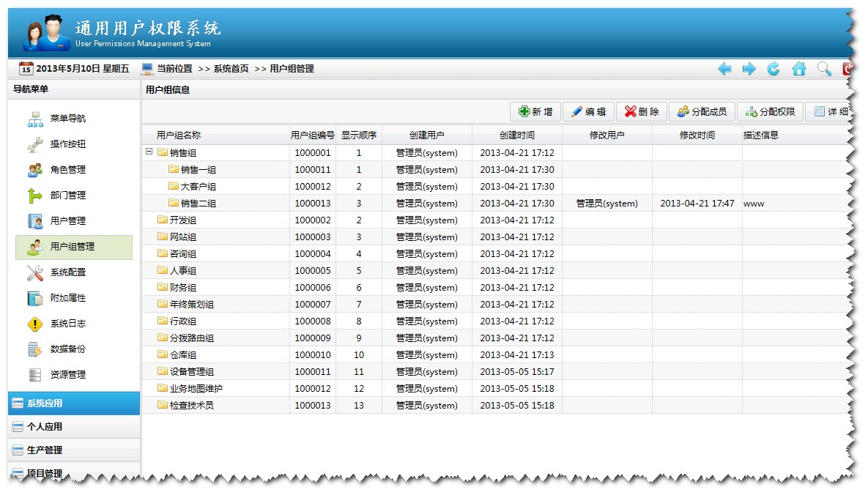Click the back navigation arrow icon
The image size is (868, 495).
724,68
